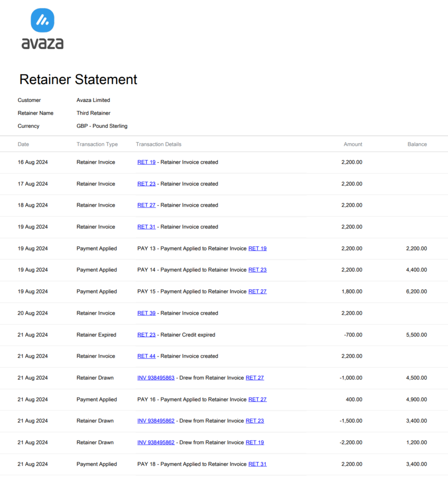Open RET 27 link in 18 Aug row
Image resolution: width=448 pixels, height=483 pixels.
(146, 205)
